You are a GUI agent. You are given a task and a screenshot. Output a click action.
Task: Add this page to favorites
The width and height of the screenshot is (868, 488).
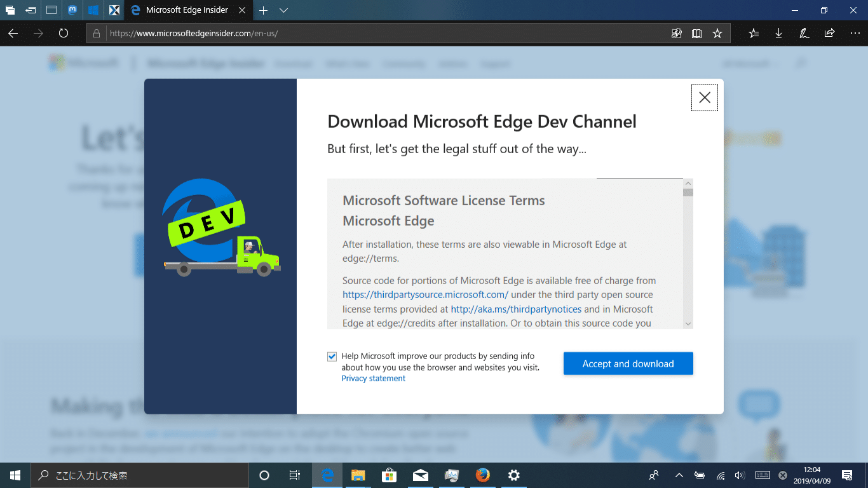[x=717, y=34]
